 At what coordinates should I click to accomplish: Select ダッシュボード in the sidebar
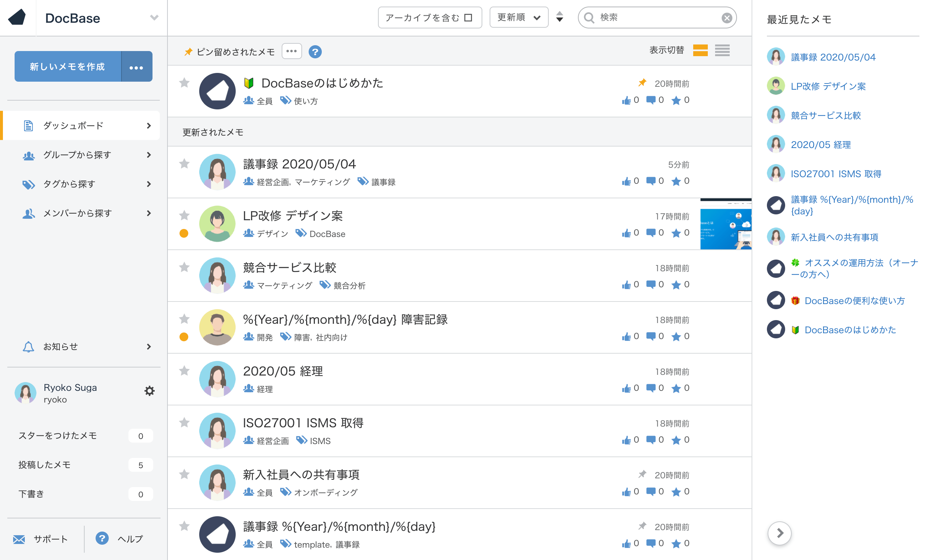pyautogui.click(x=73, y=125)
